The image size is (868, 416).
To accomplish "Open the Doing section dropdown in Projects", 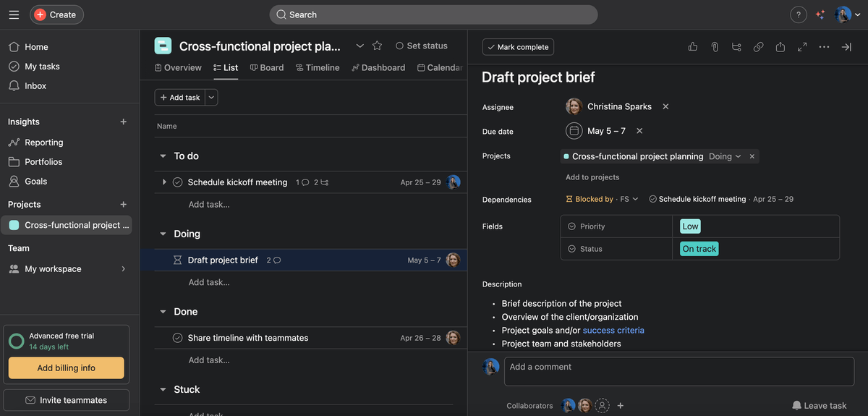I will coord(725,156).
